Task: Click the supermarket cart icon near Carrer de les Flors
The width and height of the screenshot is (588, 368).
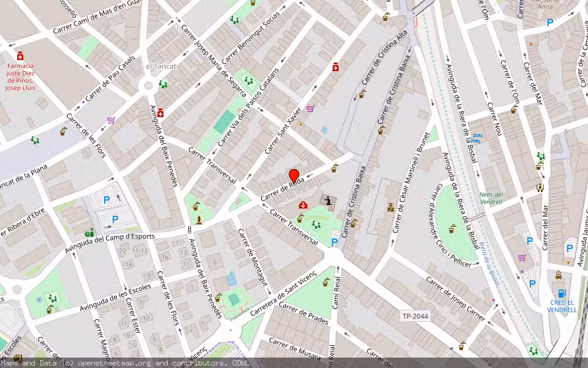Action: click(111, 120)
